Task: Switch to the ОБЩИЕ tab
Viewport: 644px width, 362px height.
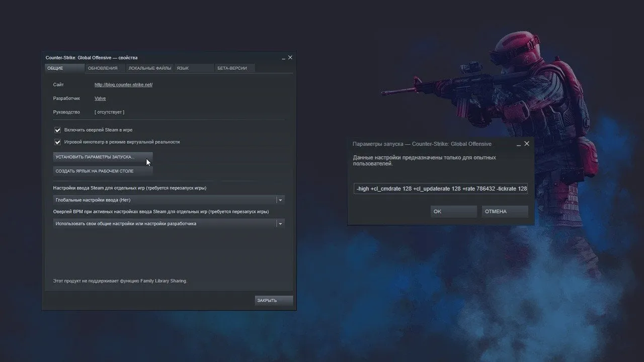Action: coord(64,68)
